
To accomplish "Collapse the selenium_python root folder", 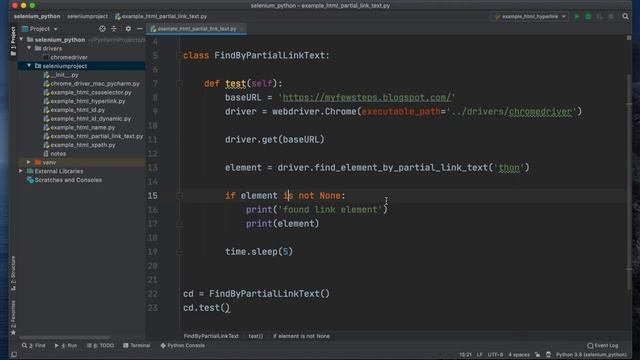I will (21, 40).
